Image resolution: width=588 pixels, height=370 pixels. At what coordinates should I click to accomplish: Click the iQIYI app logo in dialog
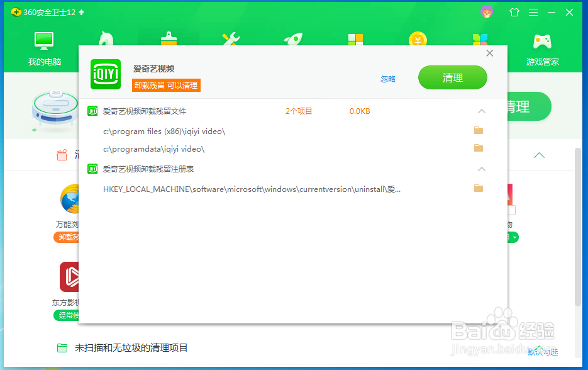pos(106,74)
